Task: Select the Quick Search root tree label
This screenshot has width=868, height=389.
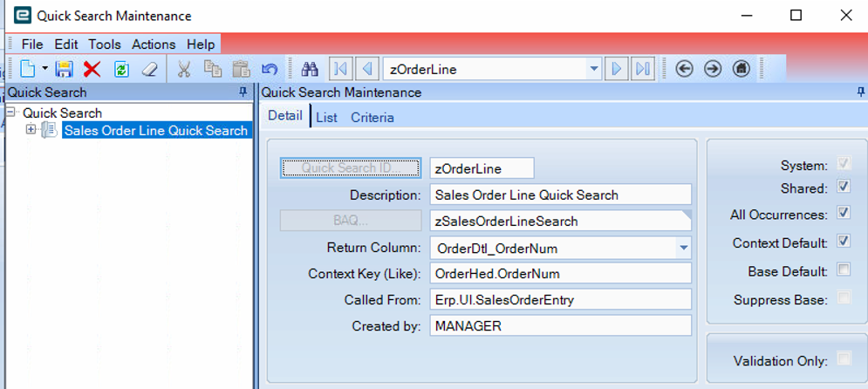Action: click(62, 113)
